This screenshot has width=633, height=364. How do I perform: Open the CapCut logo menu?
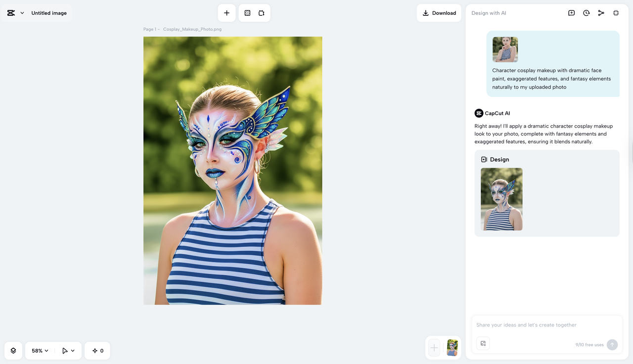[x=11, y=13]
